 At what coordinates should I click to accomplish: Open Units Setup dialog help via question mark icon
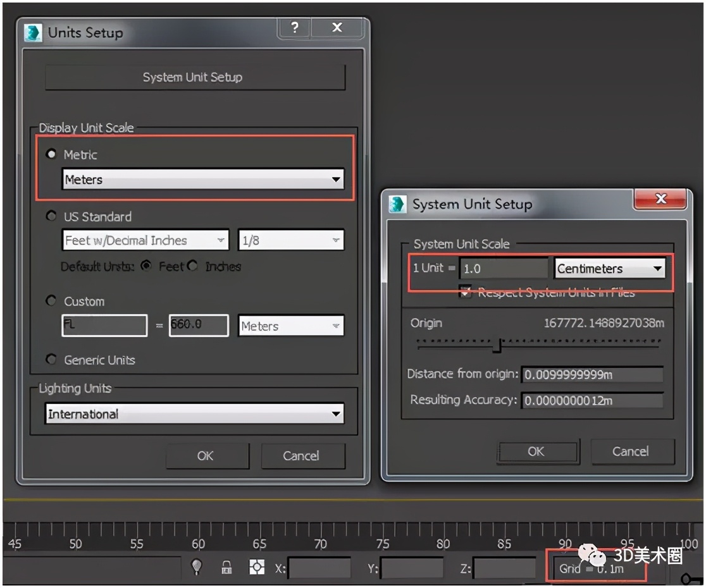294,28
